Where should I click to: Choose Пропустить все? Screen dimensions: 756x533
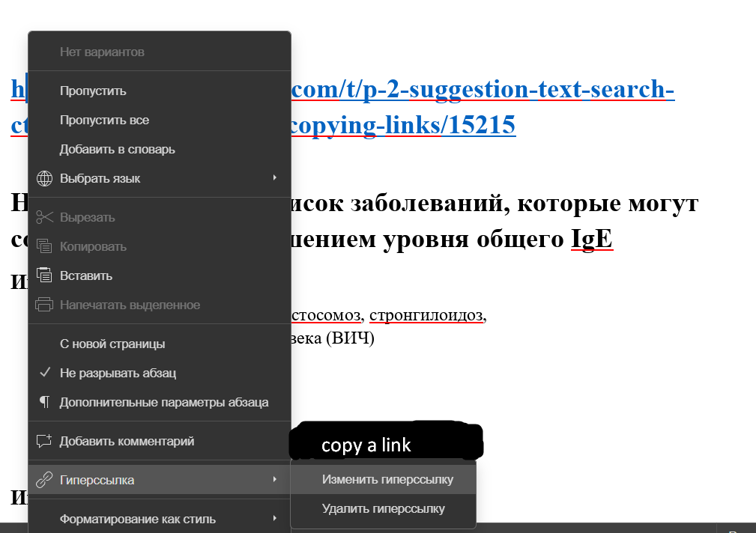coord(160,120)
